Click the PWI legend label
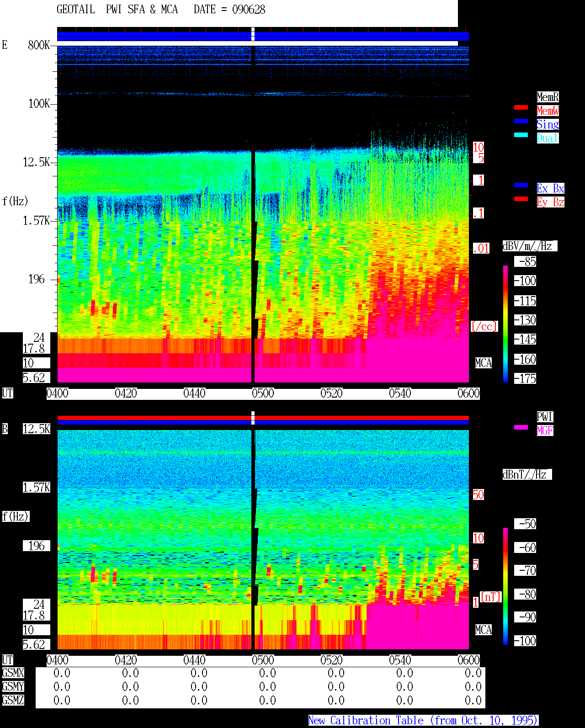Screen dimensions: 585x728 (545, 417)
